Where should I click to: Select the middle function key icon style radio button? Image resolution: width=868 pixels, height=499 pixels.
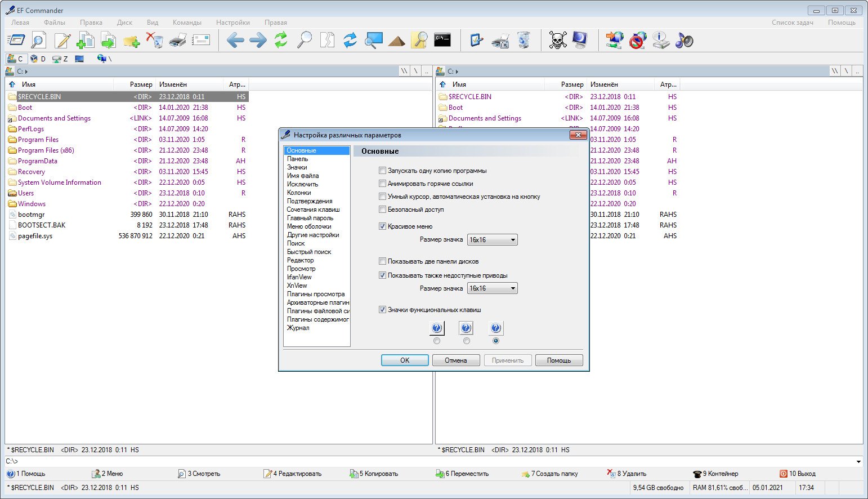tap(466, 341)
